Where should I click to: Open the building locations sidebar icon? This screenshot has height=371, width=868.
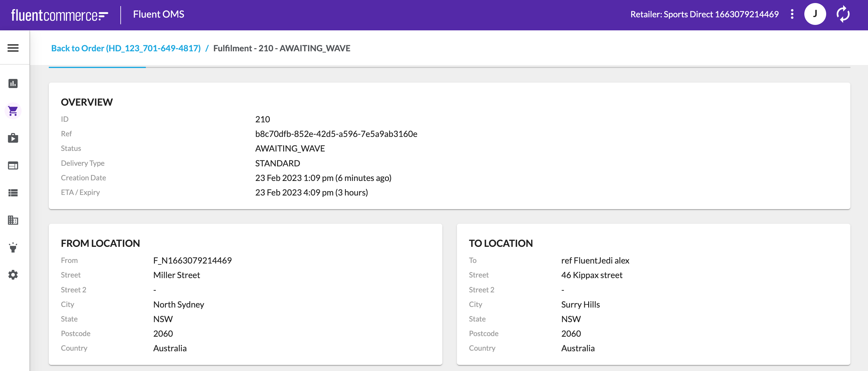click(13, 220)
